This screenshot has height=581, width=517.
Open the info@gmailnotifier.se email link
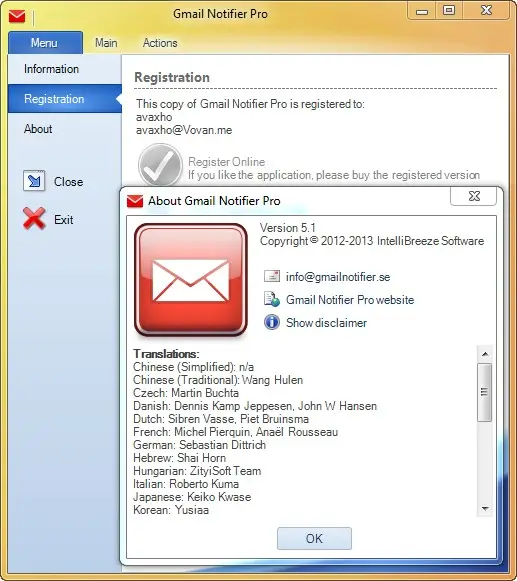[338, 277]
